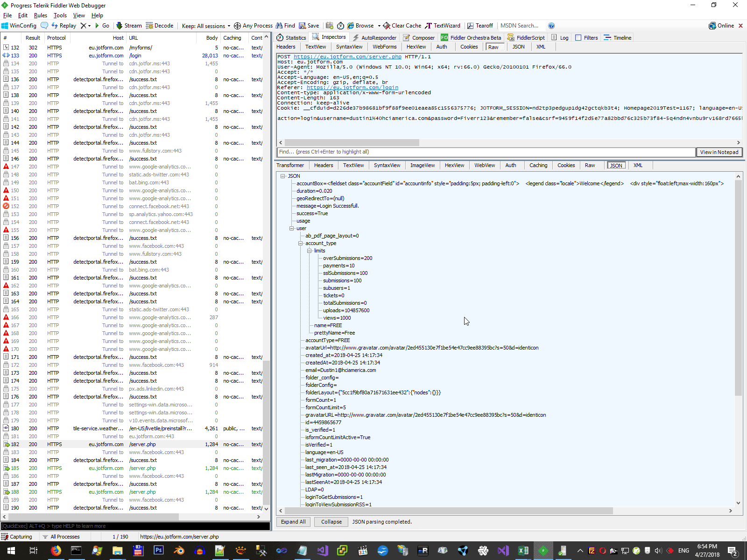Click the Any Process target picker
This screenshot has width=747, height=560.
coord(253,26)
